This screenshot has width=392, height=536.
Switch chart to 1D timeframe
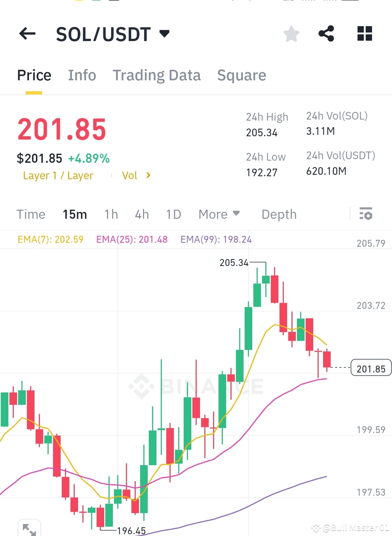click(x=173, y=214)
